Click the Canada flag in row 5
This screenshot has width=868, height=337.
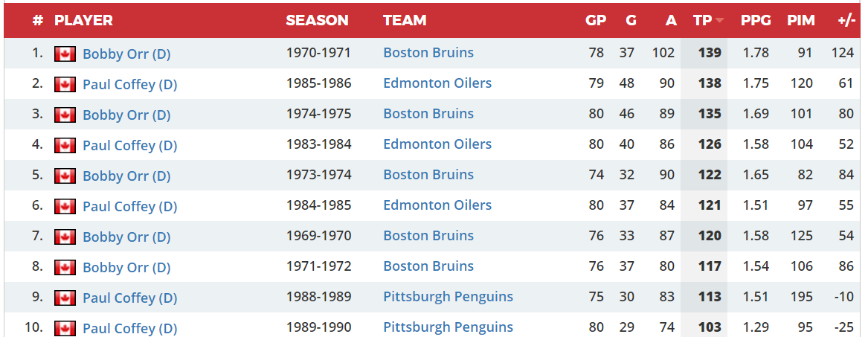65,176
